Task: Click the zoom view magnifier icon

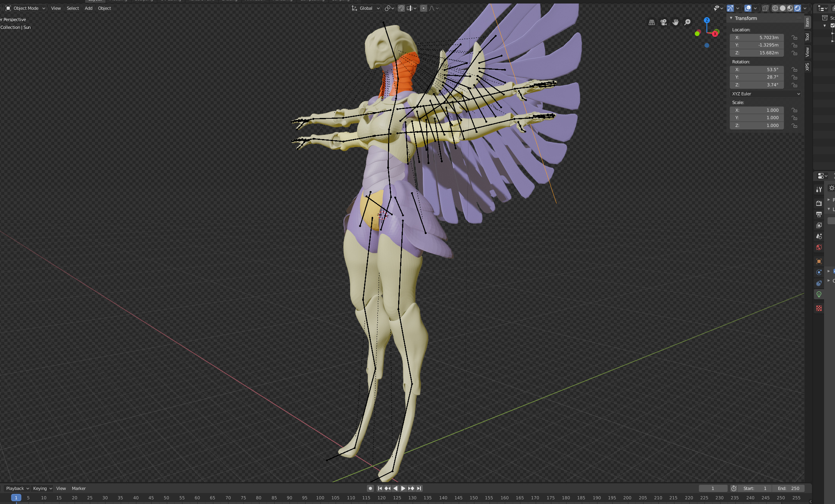Action: pos(687,22)
